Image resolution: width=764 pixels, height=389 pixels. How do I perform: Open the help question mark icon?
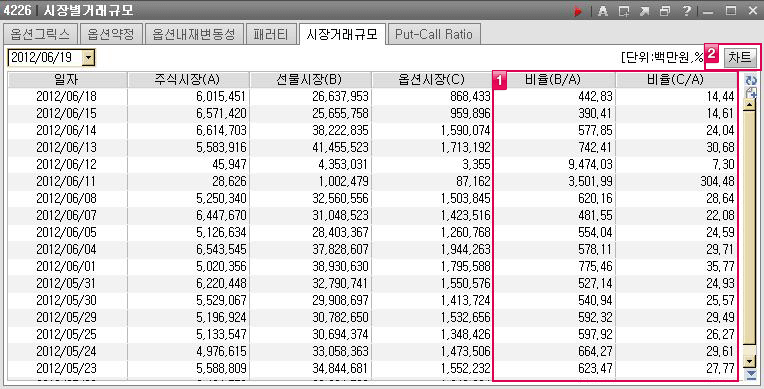(x=687, y=11)
